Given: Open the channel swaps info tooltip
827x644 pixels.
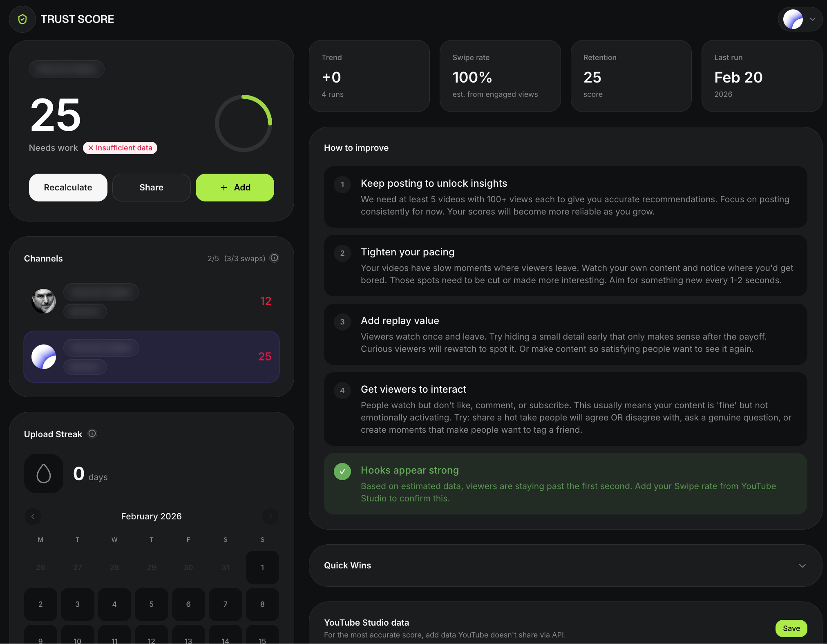Looking at the screenshot, I should pyautogui.click(x=274, y=257).
